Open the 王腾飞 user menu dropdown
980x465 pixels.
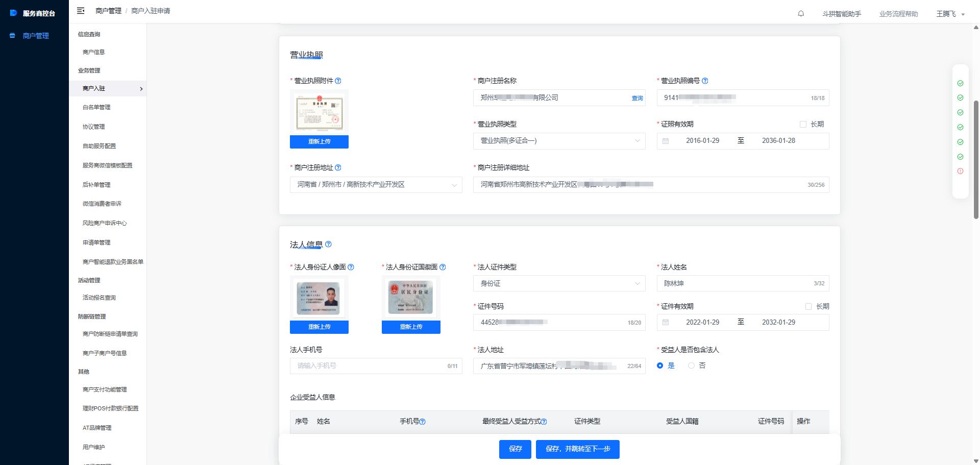point(950,14)
